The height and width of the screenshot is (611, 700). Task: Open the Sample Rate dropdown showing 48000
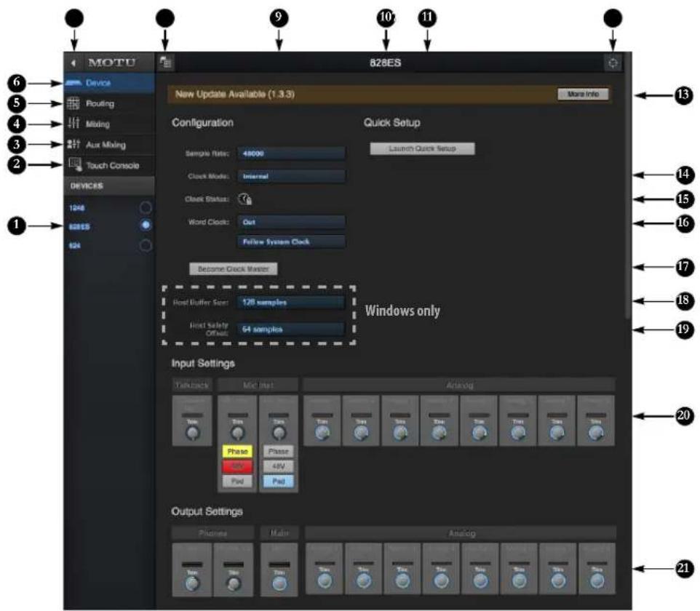pyautogui.click(x=291, y=153)
